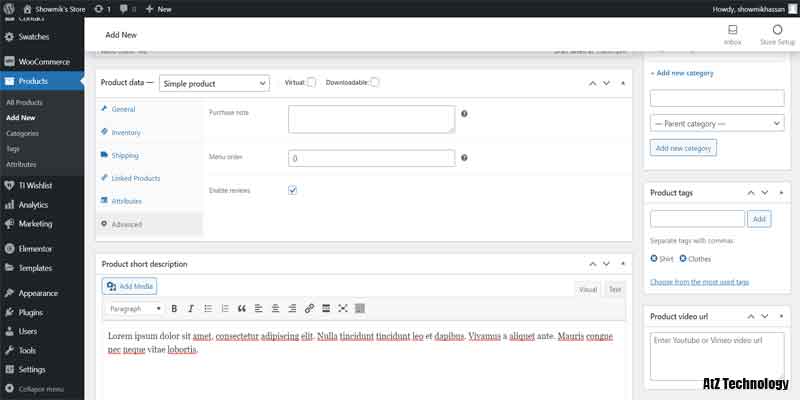Switch to the Inventory product data tab

tap(126, 132)
